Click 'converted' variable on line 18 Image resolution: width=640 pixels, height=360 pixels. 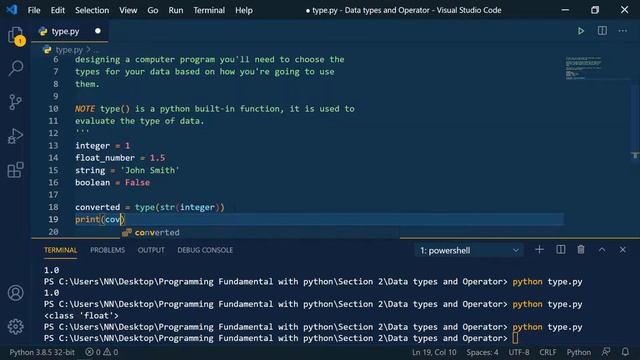98,207
